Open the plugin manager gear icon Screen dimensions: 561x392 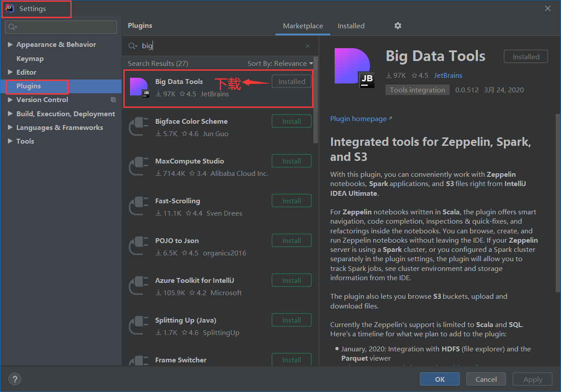[x=397, y=26]
